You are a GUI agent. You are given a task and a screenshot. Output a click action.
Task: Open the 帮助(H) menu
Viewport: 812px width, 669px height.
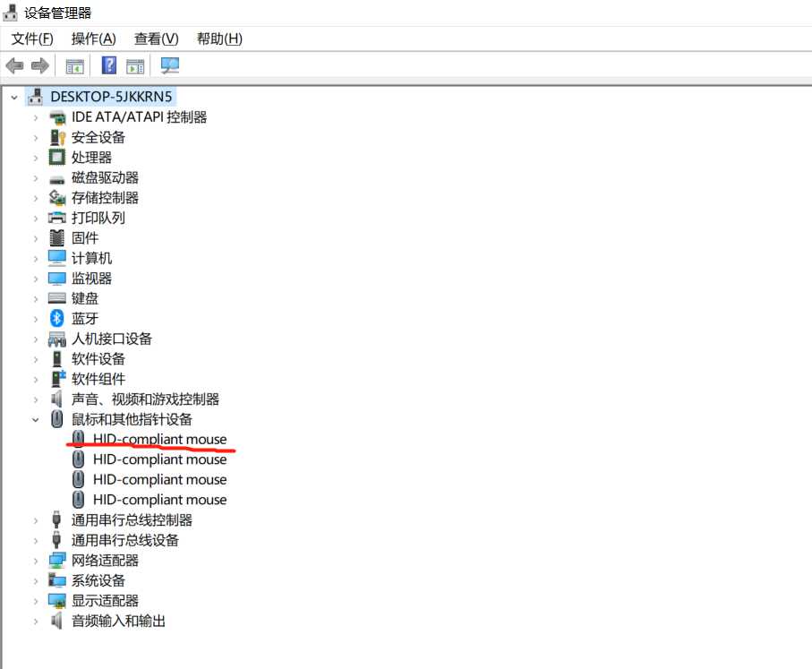219,39
